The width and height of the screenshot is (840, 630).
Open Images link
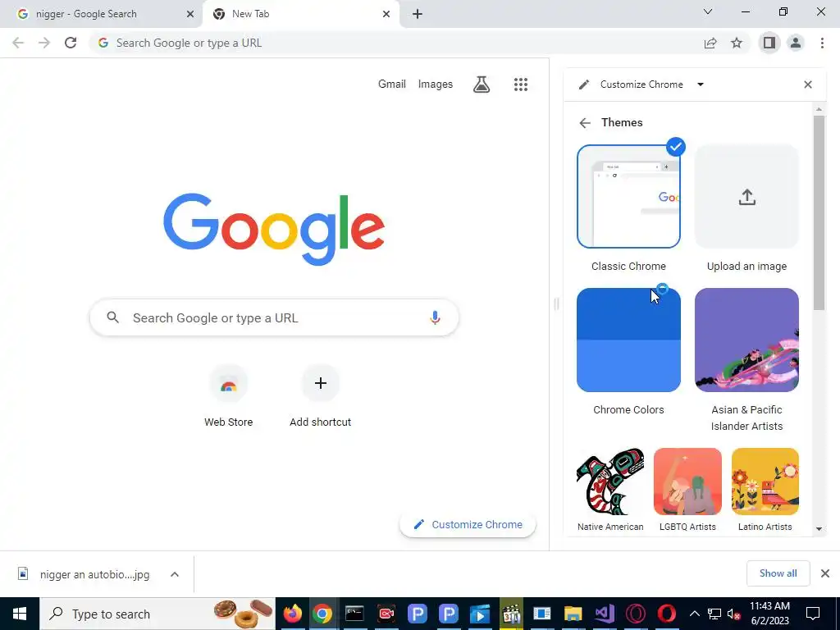coord(435,84)
